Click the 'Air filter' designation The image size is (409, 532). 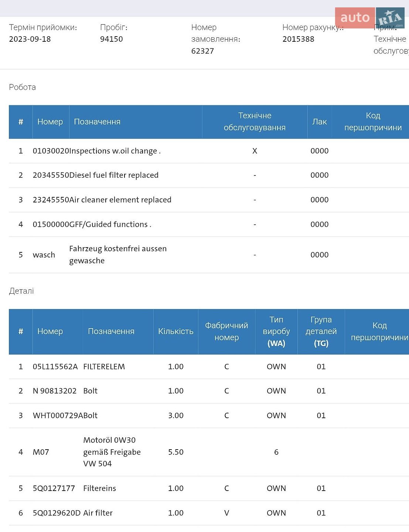click(98, 513)
